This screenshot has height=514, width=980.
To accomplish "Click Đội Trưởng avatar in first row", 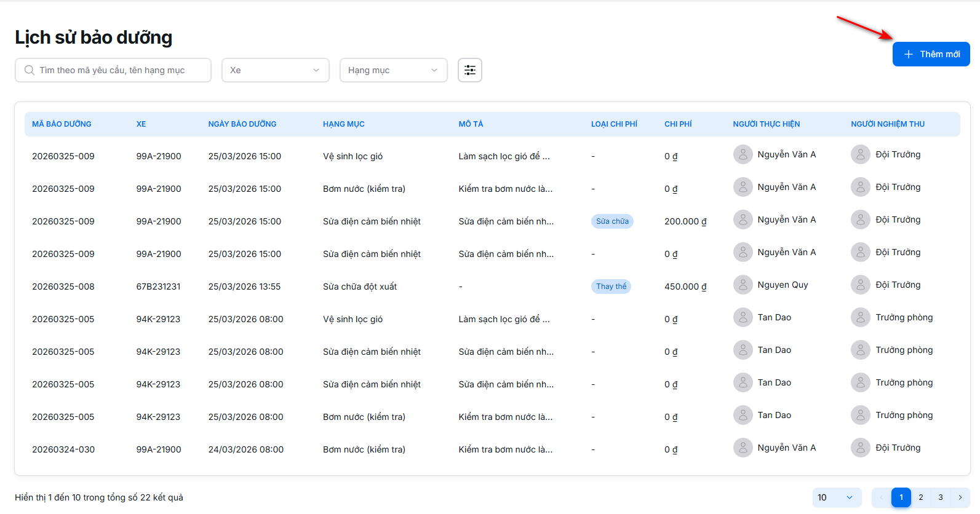I will coord(860,154).
